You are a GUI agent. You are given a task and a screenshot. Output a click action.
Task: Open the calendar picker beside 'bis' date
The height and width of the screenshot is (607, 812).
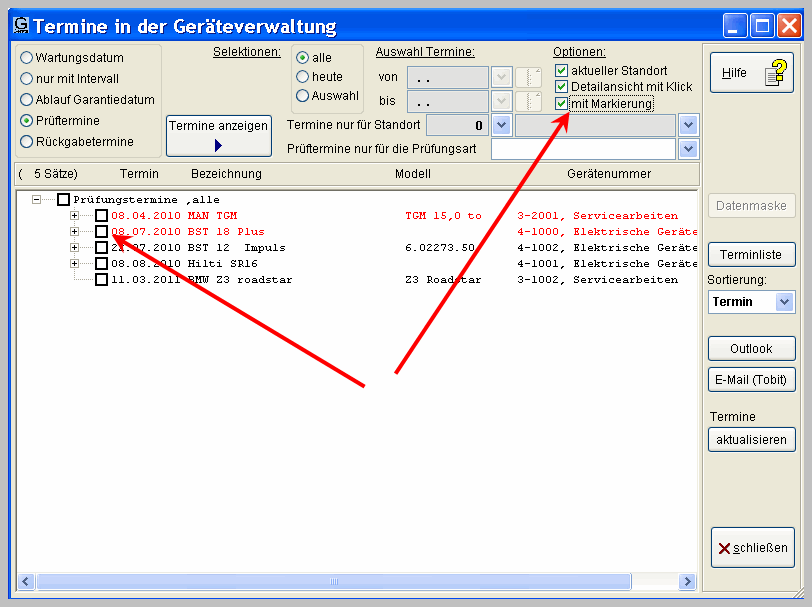529,101
